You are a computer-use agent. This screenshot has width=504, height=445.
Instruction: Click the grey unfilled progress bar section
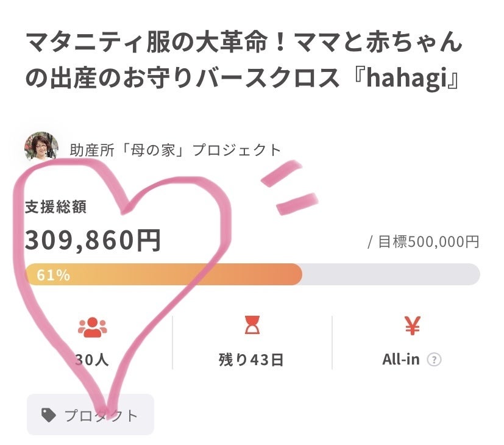click(390, 274)
